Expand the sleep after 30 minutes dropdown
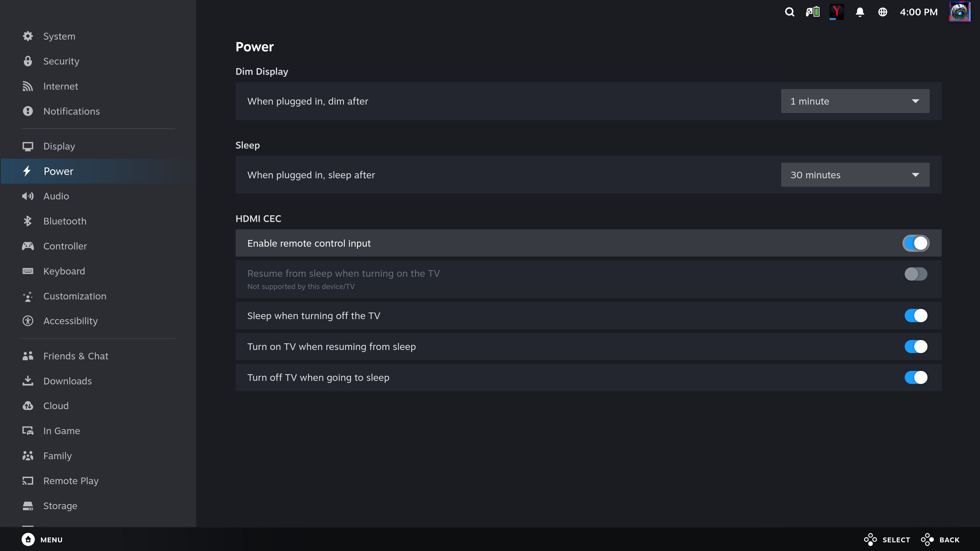The width and height of the screenshot is (980, 551). [x=855, y=175]
